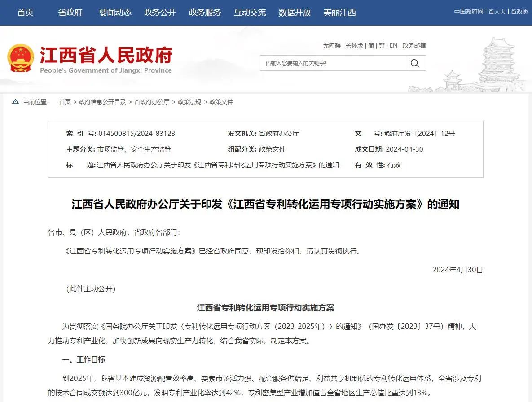
Task: Open 首页 in top navigation
Action: 25,13
